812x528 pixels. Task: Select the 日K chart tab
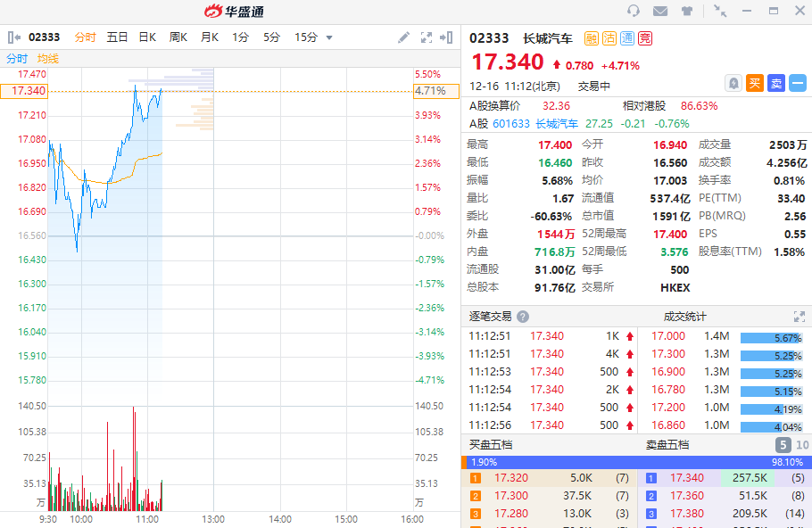click(147, 37)
